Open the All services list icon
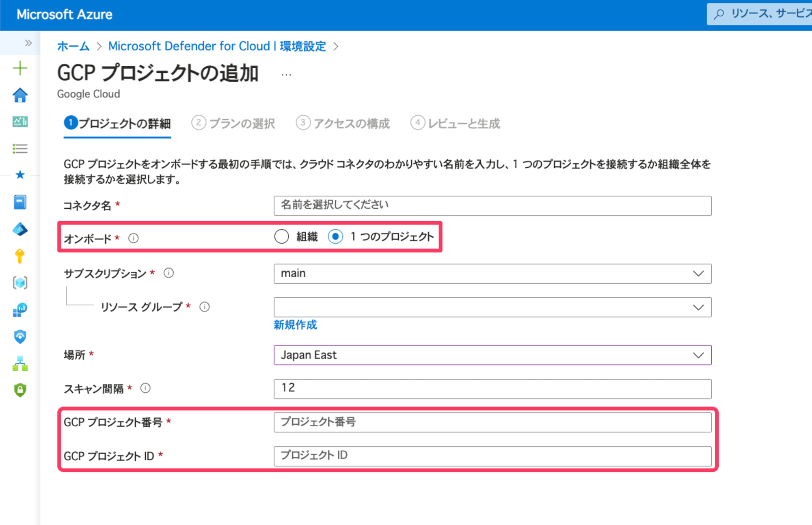Image resolution: width=812 pixels, height=525 pixels. pyautogui.click(x=20, y=149)
